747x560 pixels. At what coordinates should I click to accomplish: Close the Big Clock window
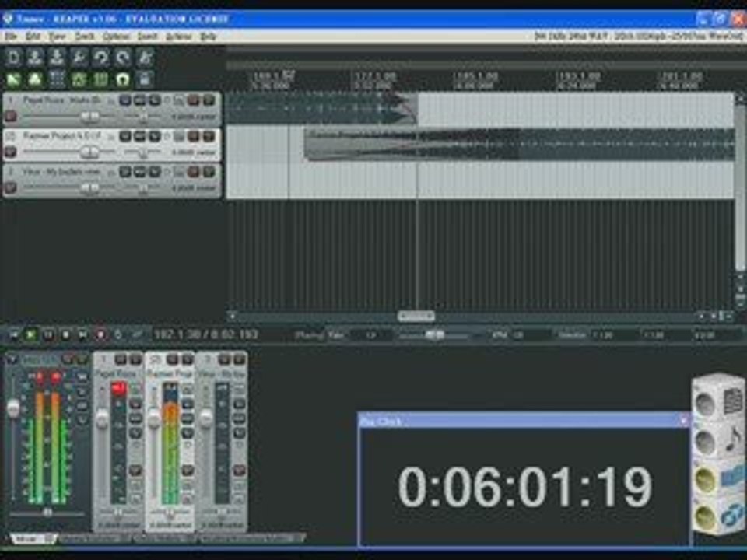point(683,421)
